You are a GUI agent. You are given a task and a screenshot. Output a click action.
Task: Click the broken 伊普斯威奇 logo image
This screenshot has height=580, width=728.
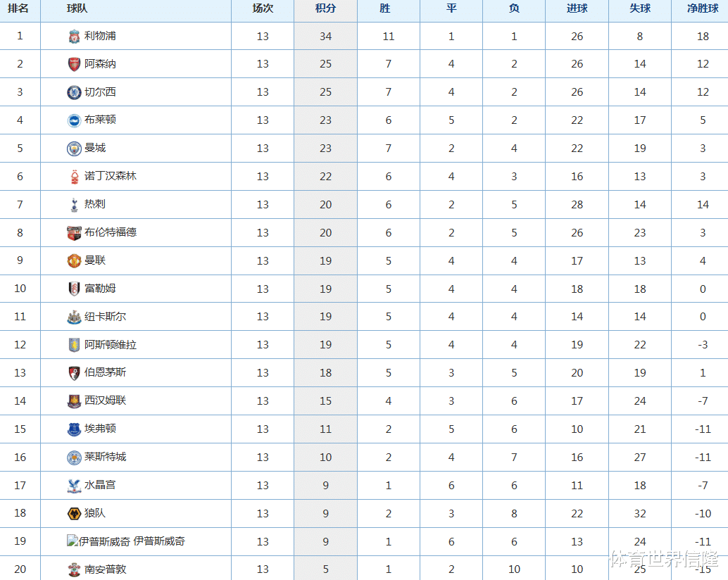click(73, 541)
